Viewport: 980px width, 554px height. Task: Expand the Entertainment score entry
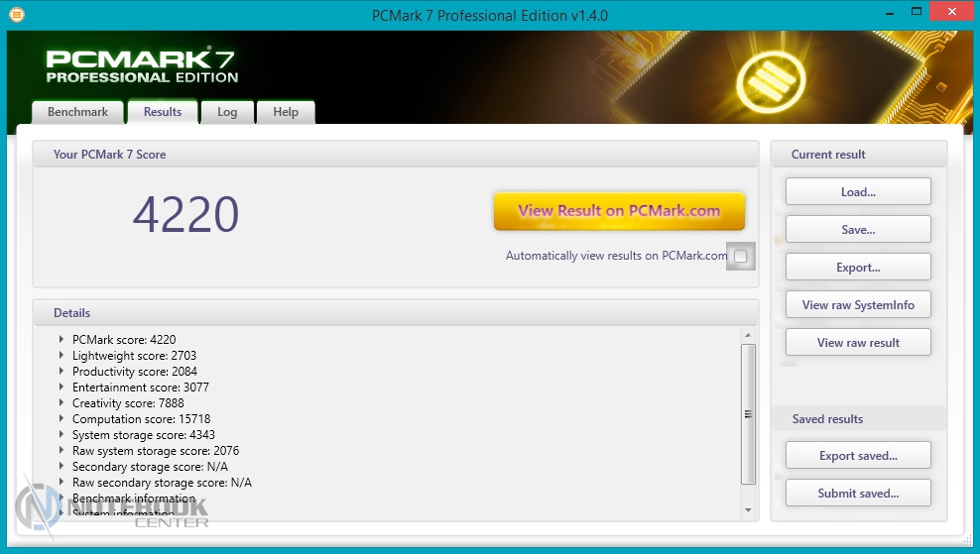61,388
